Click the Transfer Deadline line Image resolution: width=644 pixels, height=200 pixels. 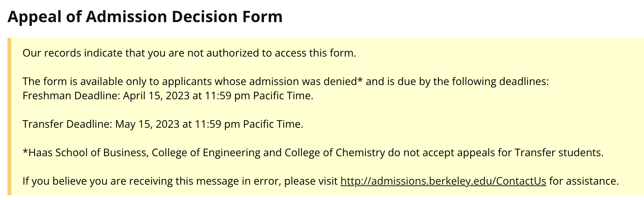click(x=162, y=124)
